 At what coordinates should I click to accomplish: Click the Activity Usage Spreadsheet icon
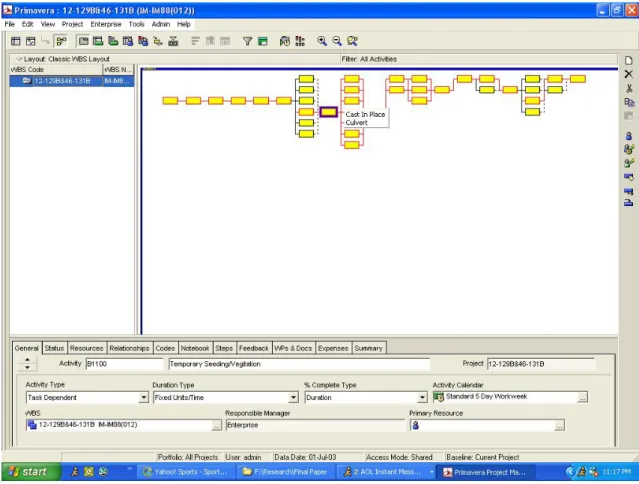98,41
